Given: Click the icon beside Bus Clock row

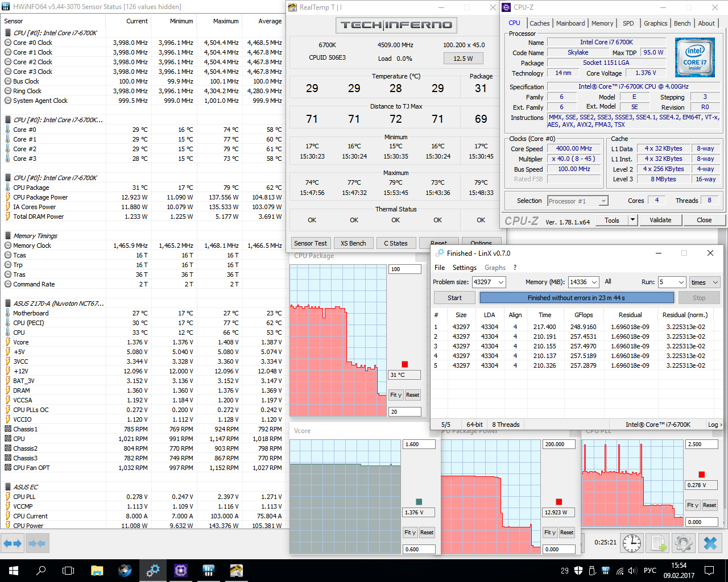Looking at the screenshot, I should coord(8,81).
